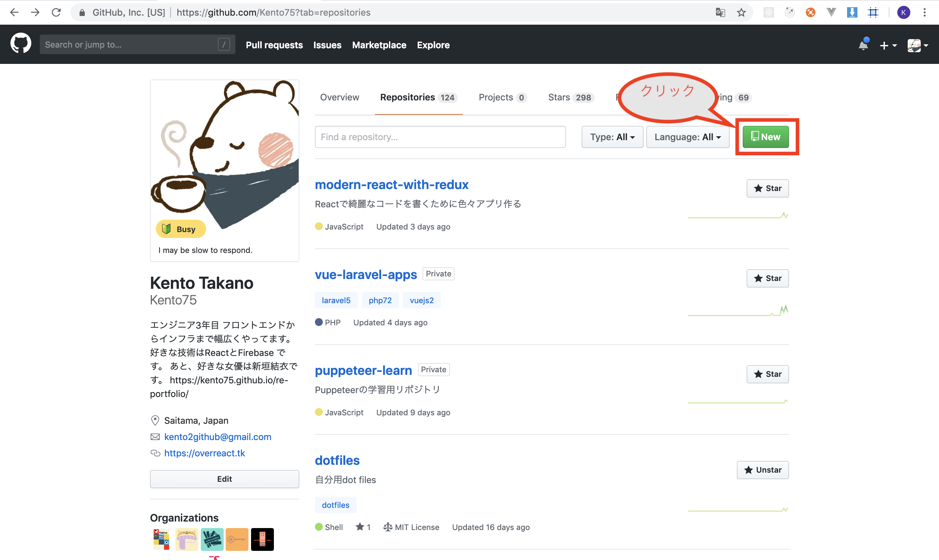Click the Vue DevTools extension icon
Screen dimensions: 939x560
click(831, 12)
